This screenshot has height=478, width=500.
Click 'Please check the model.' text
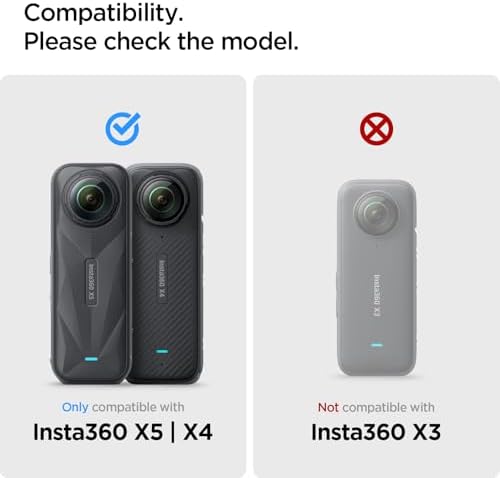(x=161, y=41)
